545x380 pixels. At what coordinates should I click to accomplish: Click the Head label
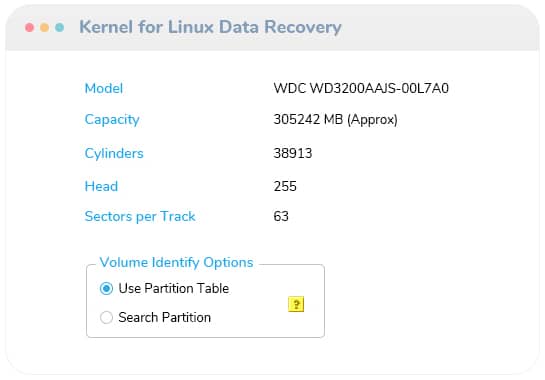point(101,186)
